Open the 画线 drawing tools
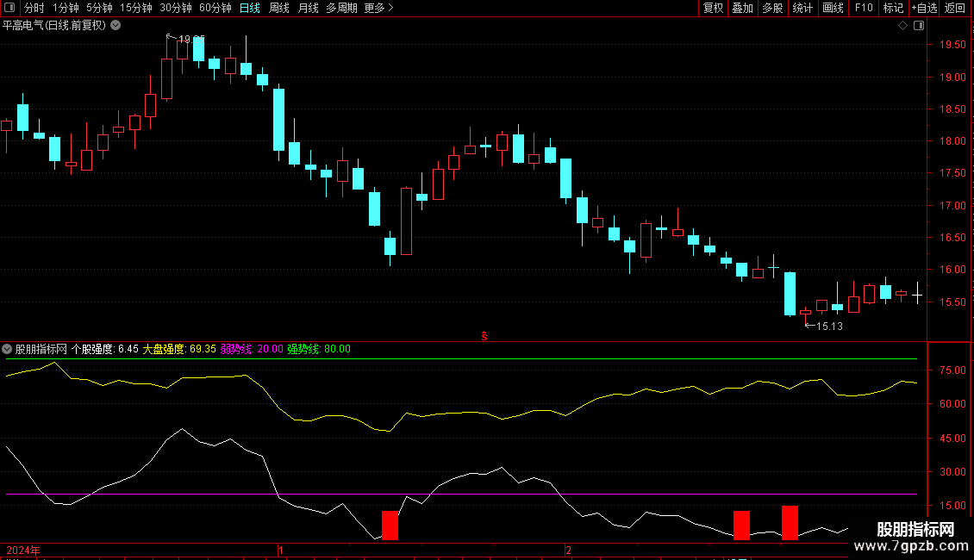 [833, 8]
